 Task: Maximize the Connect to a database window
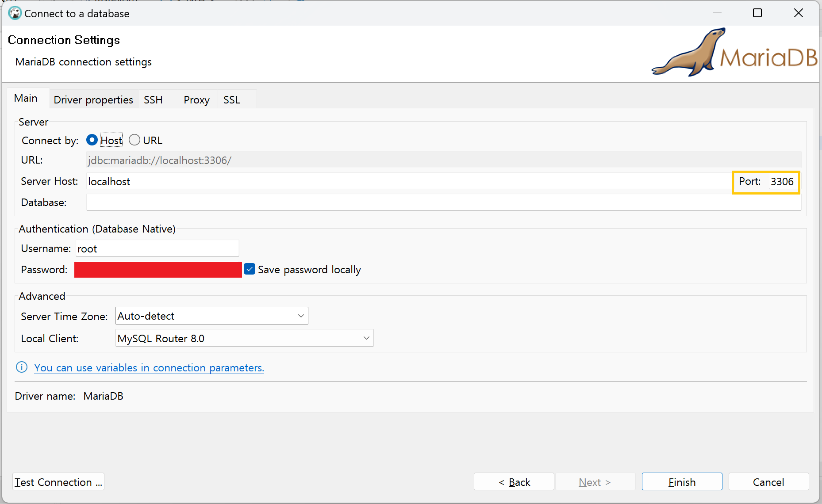[x=757, y=13]
